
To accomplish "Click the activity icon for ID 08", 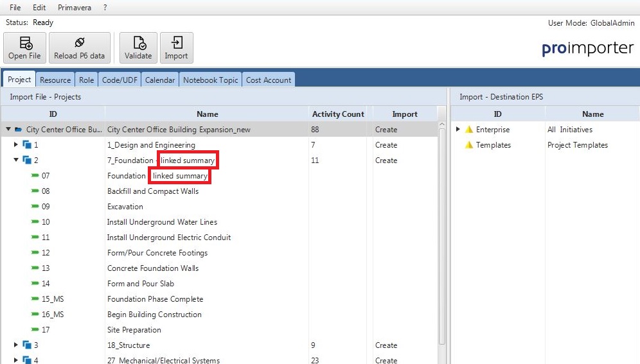I will point(35,191).
